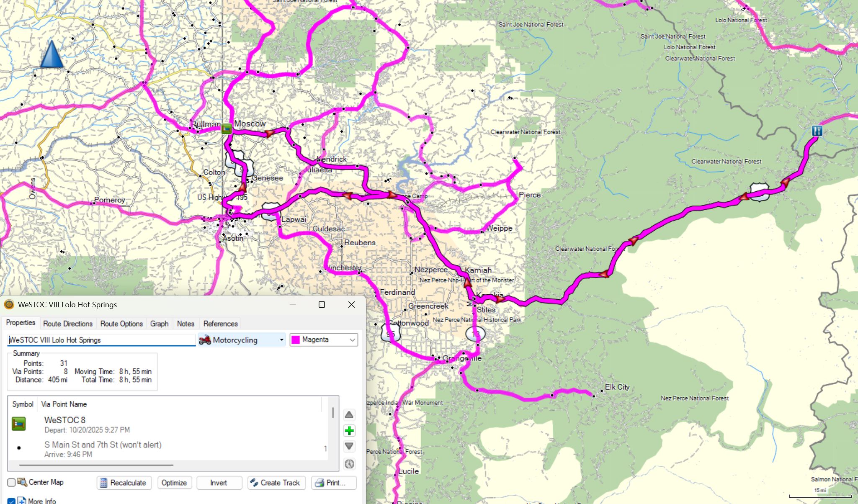Open the Graph tab
This screenshot has height=504, width=858.
159,324
